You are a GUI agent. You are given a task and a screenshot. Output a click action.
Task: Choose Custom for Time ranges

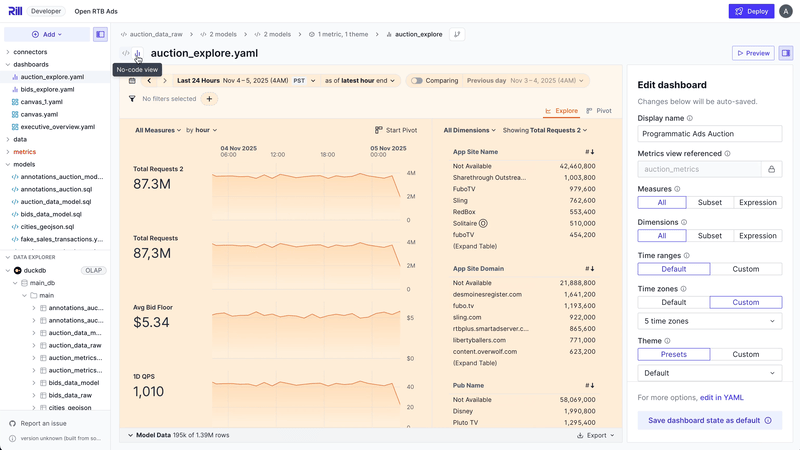coord(745,269)
